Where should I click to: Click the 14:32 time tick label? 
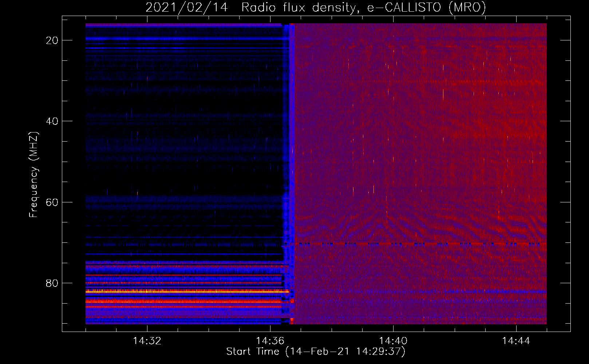click(x=147, y=341)
